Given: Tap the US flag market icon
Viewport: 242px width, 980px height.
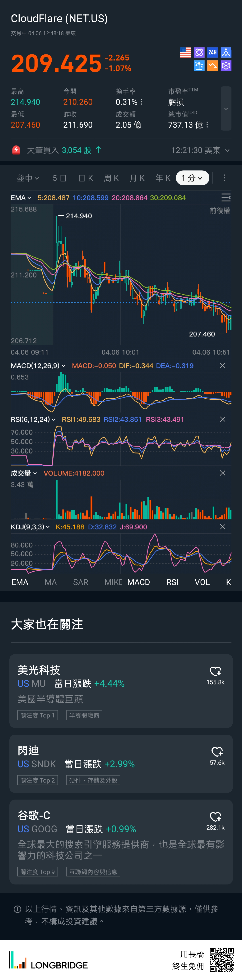Looking at the screenshot, I should click(x=186, y=52).
